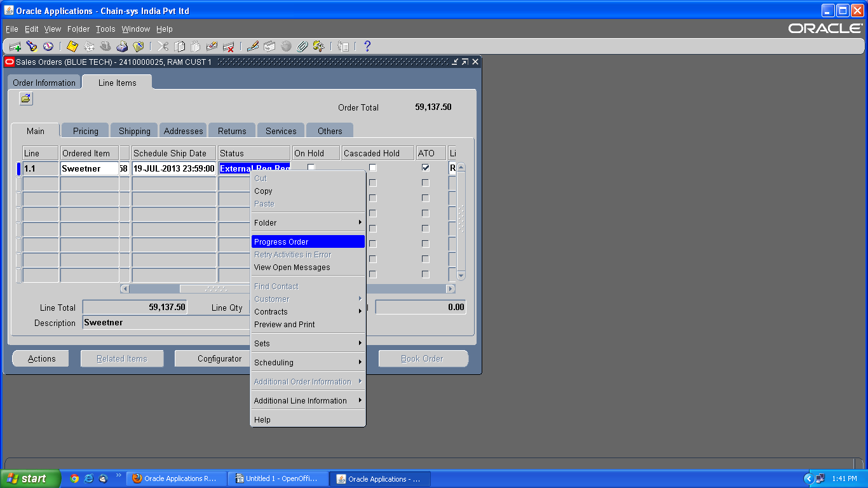868x488 pixels.
Task: Open the Others tab
Action: tap(330, 131)
